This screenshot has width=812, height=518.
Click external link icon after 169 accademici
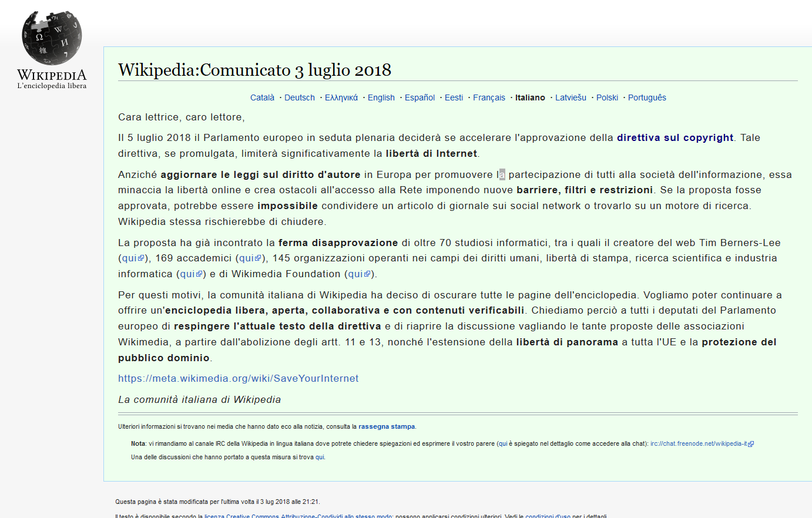258,258
